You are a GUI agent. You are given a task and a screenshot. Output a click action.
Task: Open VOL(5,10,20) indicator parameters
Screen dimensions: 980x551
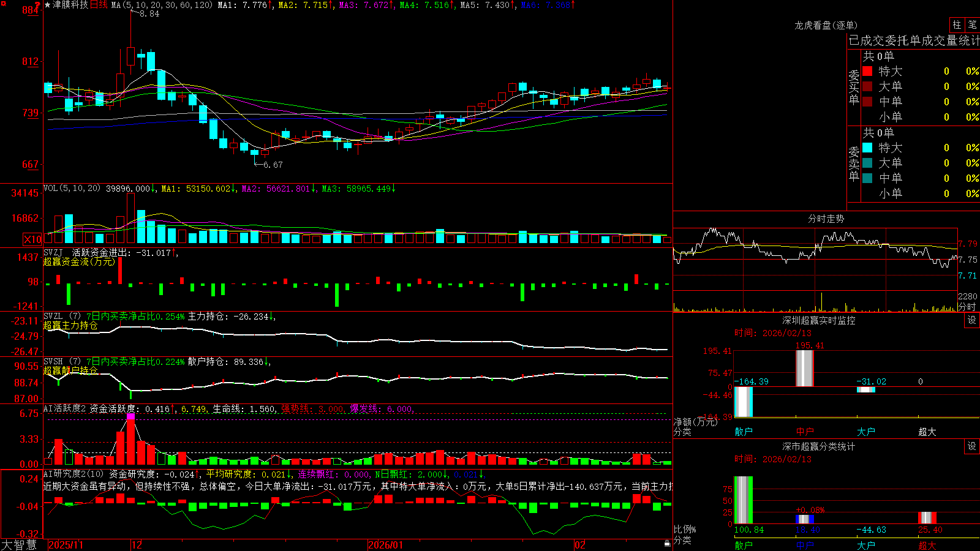click(72, 189)
